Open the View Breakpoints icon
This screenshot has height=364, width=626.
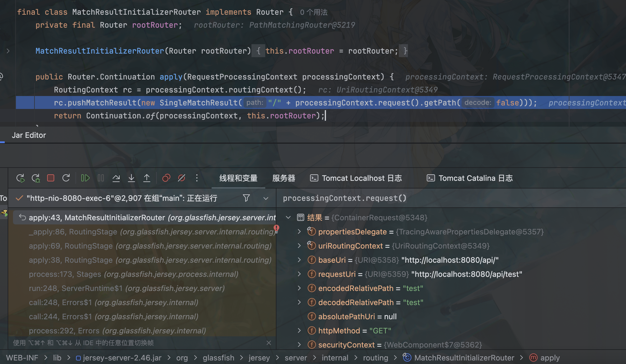pyautogui.click(x=166, y=178)
